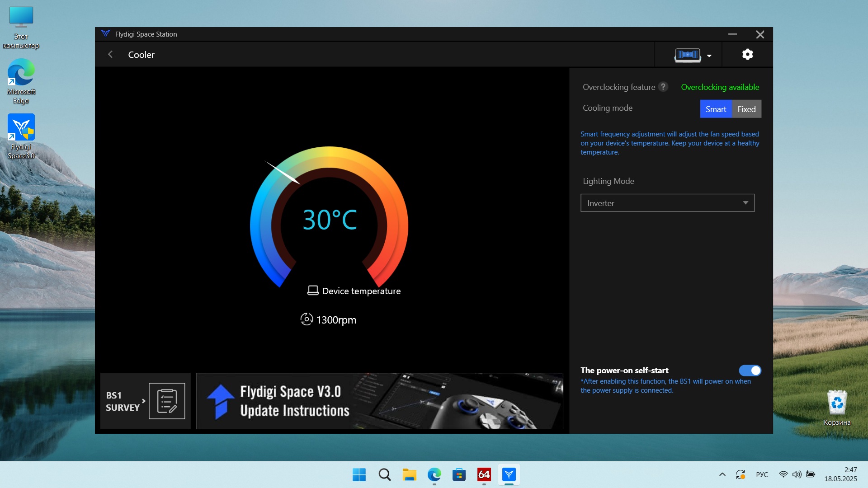Toggle the power-on self-start switch
The image size is (868, 488).
point(750,371)
